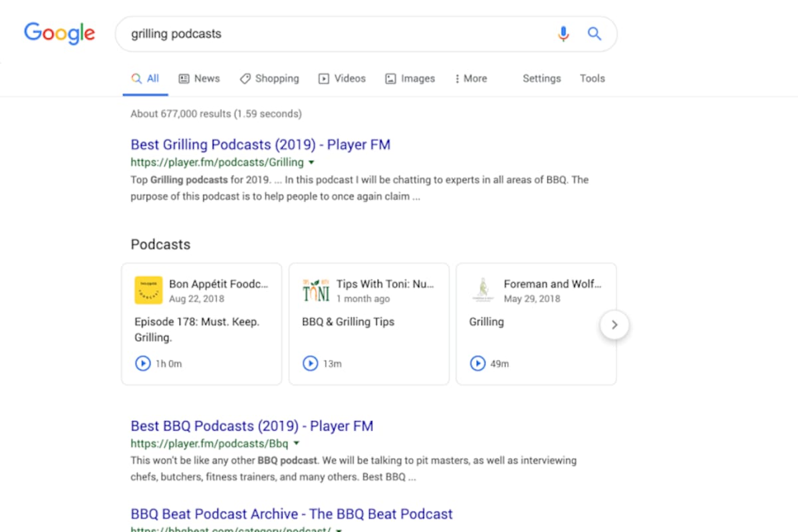
Task: Open the More search categories menu
Action: click(x=471, y=78)
